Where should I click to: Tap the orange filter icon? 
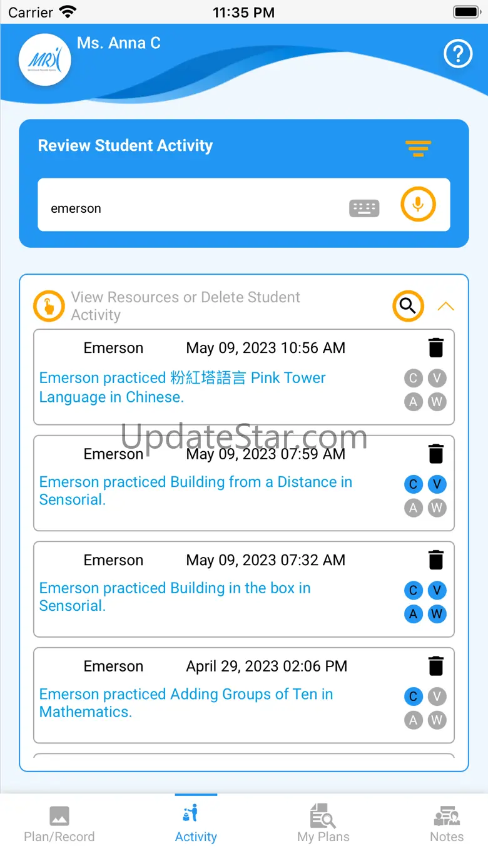[x=418, y=149]
